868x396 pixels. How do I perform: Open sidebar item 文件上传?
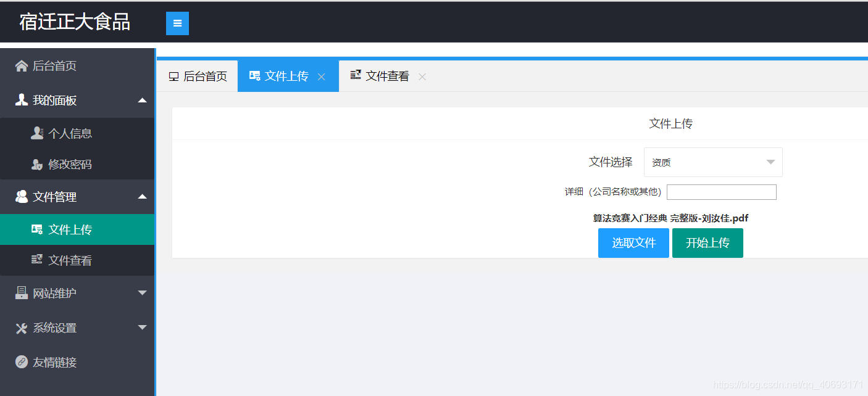pyautogui.click(x=77, y=229)
